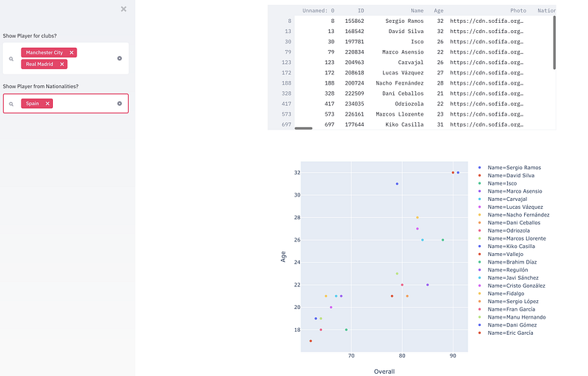Click the Photo column header
This screenshot has height=376, width=588.
click(x=518, y=10)
